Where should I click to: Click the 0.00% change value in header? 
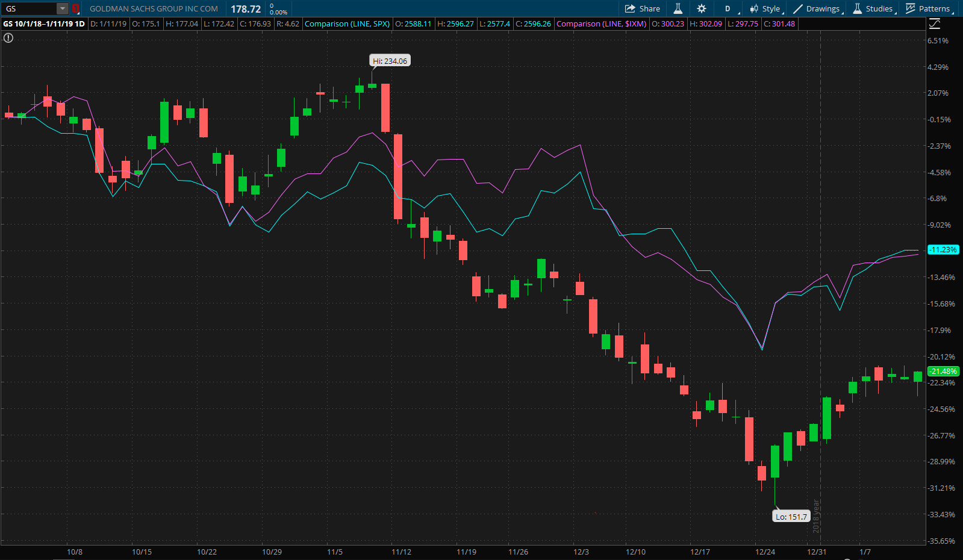pyautogui.click(x=278, y=12)
